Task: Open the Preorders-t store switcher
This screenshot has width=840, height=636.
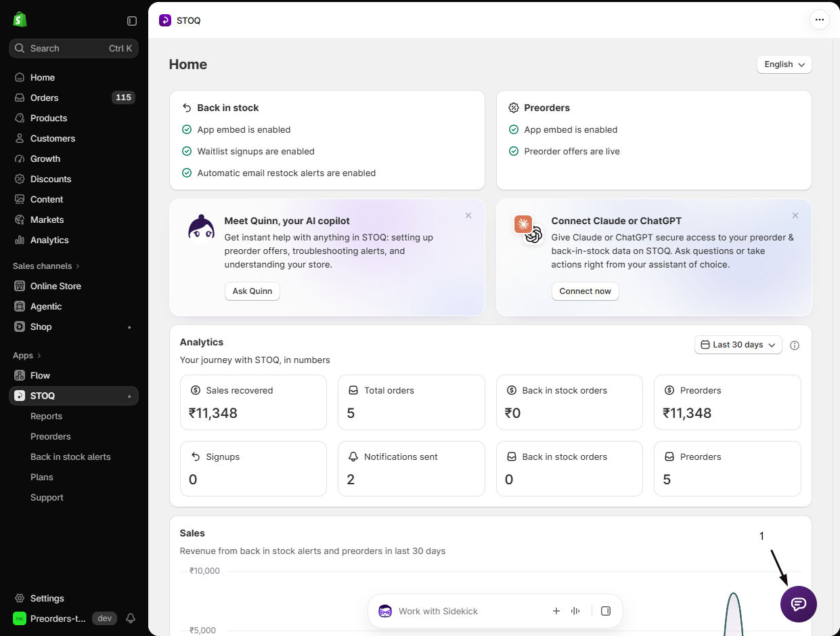Action: pyautogui.click(x=49, y=618)
